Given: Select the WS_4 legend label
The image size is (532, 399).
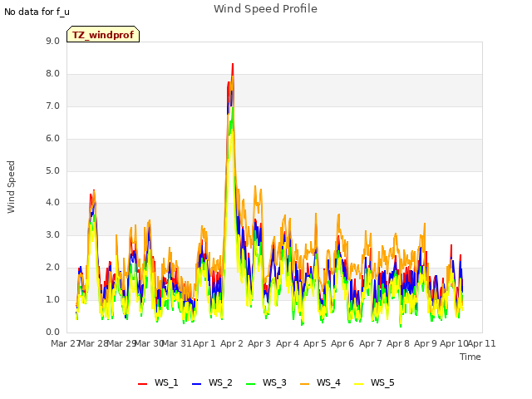Looking at the screenshot, I should point(328,382).
